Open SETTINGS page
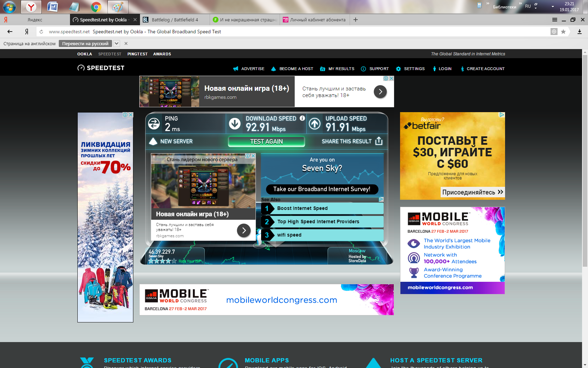Viewport: 588px width, 368px height. click(410, 69)
